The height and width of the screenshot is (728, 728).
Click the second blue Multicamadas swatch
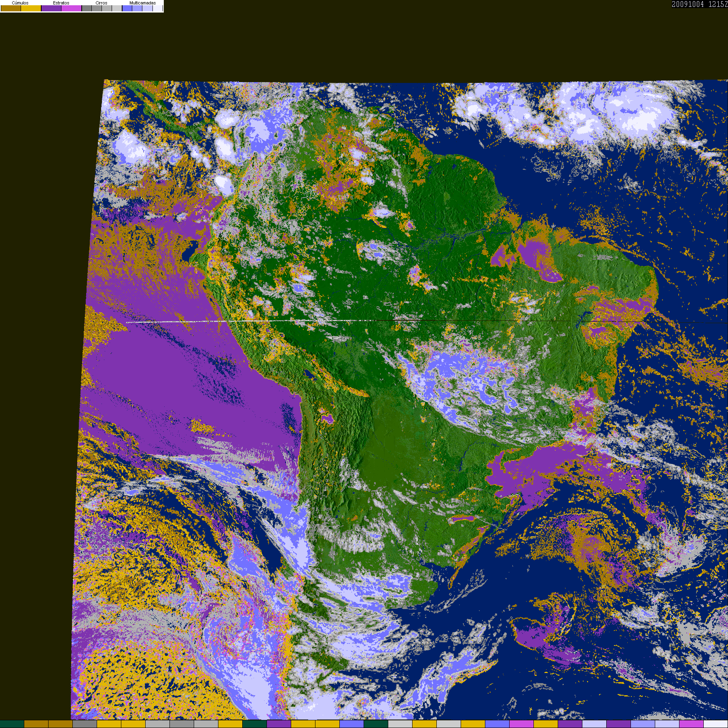tap(137, 8)
